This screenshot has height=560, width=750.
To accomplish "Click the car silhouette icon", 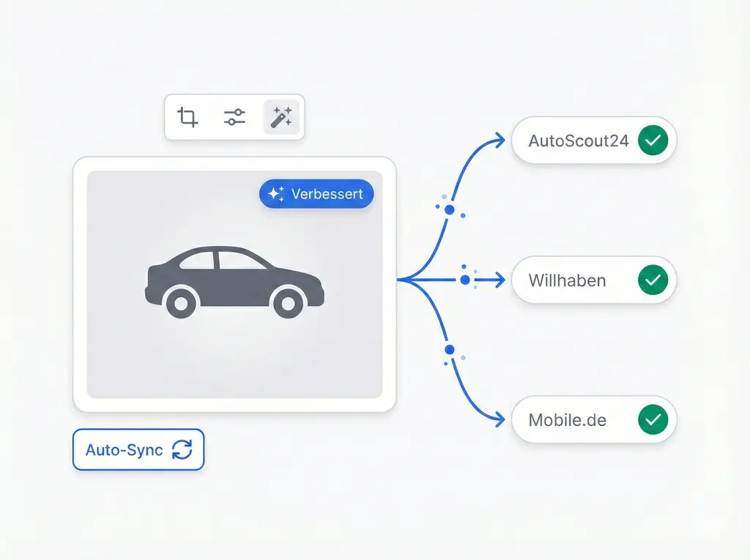I will (234, 282).
